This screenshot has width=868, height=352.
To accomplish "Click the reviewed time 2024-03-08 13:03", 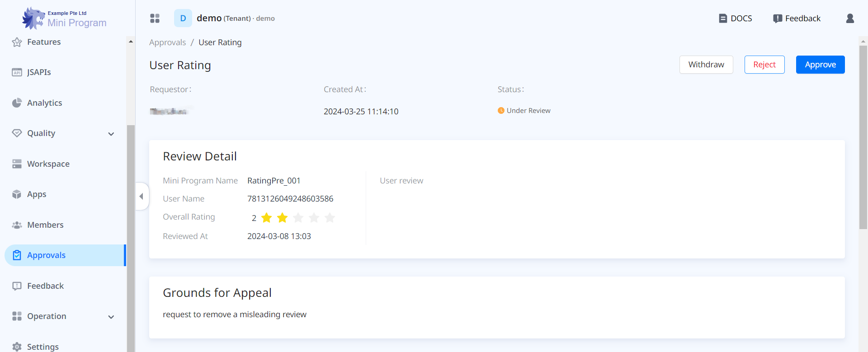I will point(279,236).
